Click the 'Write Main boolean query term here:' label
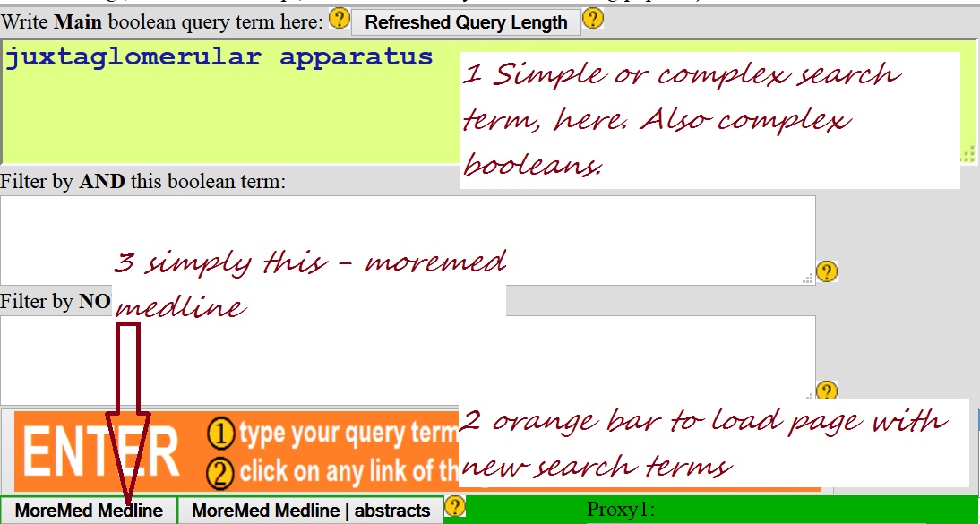The image size is (980, 524). (x=162, y=21)
